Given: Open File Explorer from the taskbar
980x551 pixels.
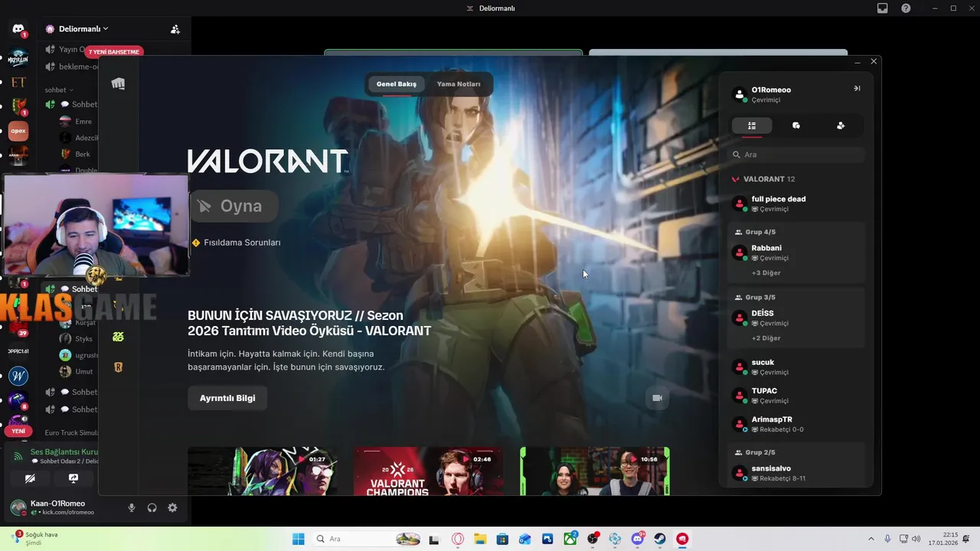Looking at the screenshot, I should tap(480, 539).
